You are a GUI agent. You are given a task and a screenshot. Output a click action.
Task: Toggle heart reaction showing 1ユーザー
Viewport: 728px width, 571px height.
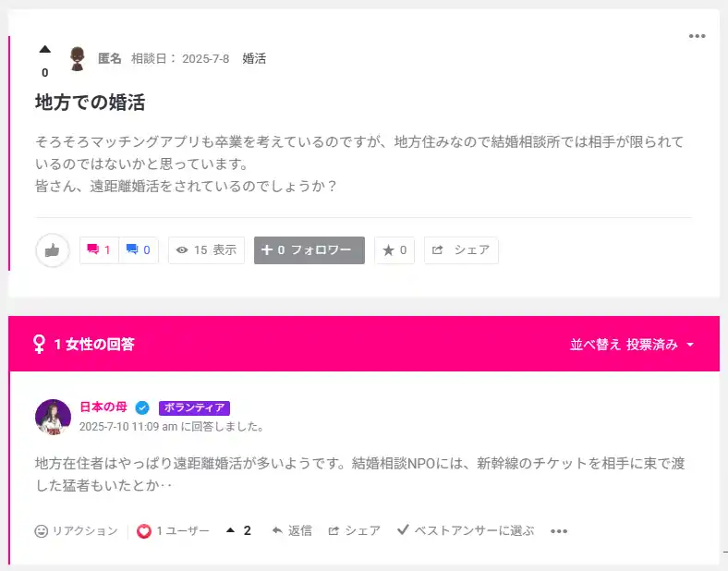(x=143, y=531)
